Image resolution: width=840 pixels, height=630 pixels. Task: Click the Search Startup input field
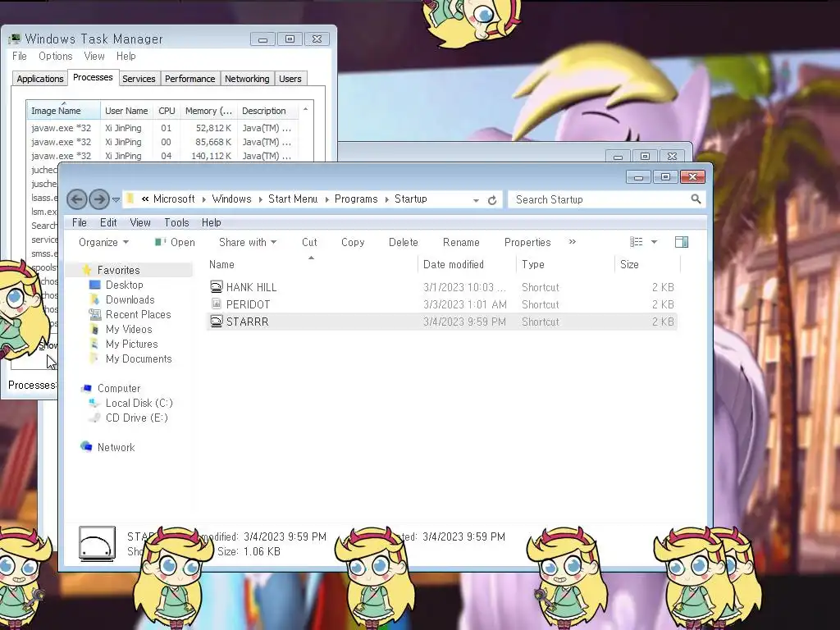tap(600, 199)
